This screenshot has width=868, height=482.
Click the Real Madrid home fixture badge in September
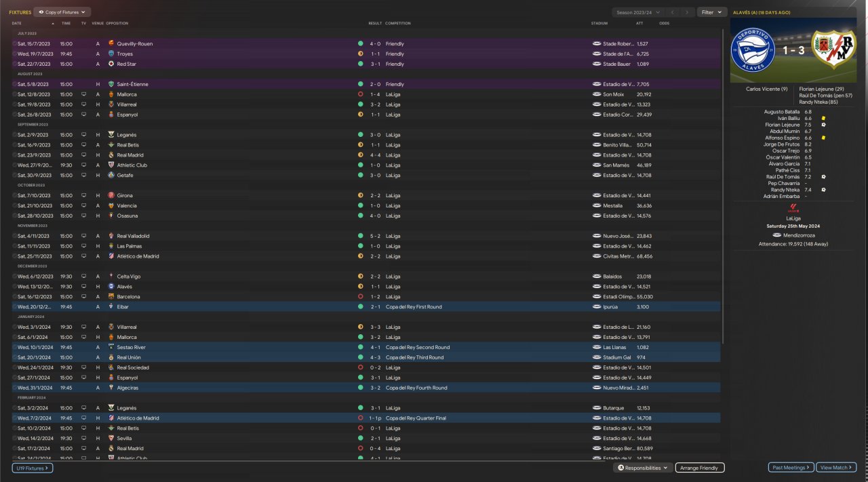[111, 155]
